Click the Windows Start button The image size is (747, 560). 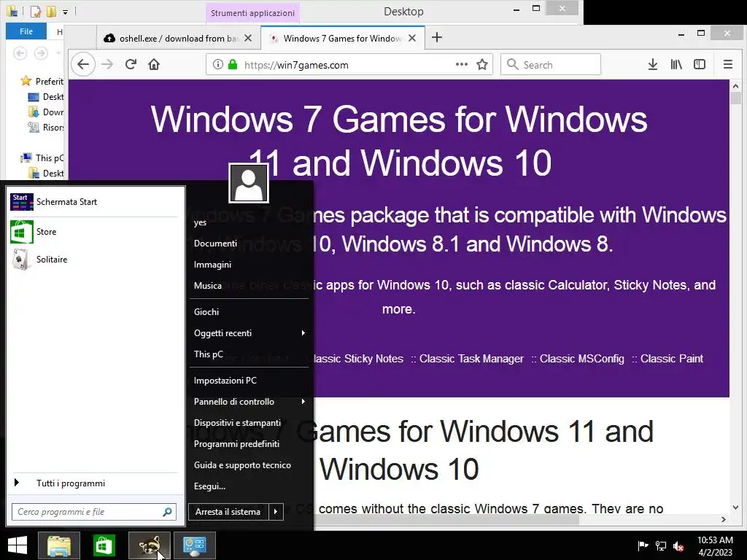tap(18, 545)
